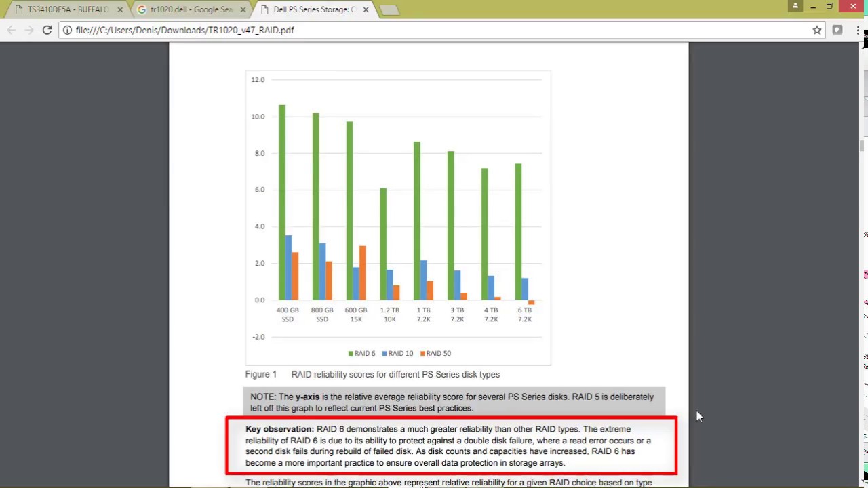Click the '800 GB SSD' axis label
The image size is (868, 488).
coord(322,314)
